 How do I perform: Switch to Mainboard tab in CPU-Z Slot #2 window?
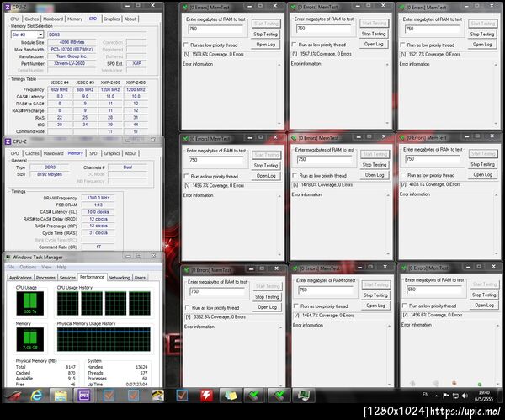pyautogui.click(x=53, y=19)
